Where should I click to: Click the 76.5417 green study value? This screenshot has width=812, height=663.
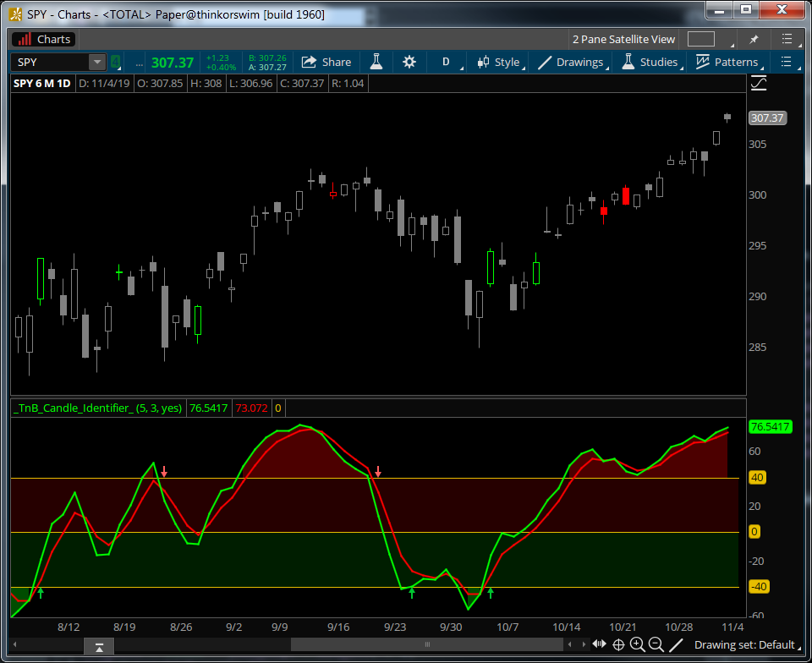(x=208, y=408)
